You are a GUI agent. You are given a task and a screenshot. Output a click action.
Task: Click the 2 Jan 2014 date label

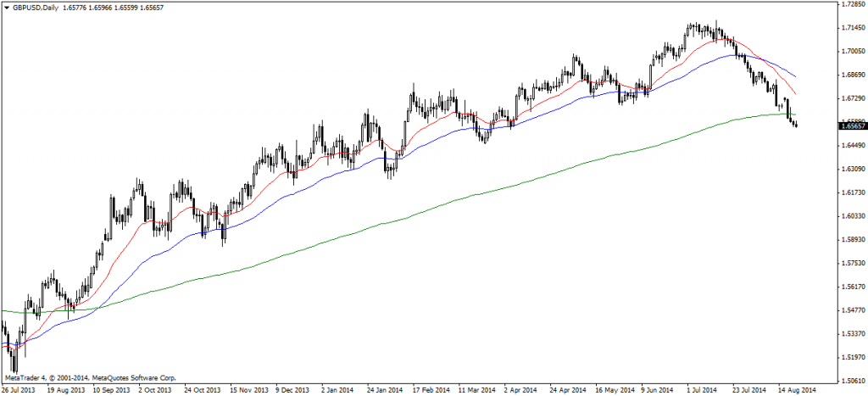click(x=339, y=389)
